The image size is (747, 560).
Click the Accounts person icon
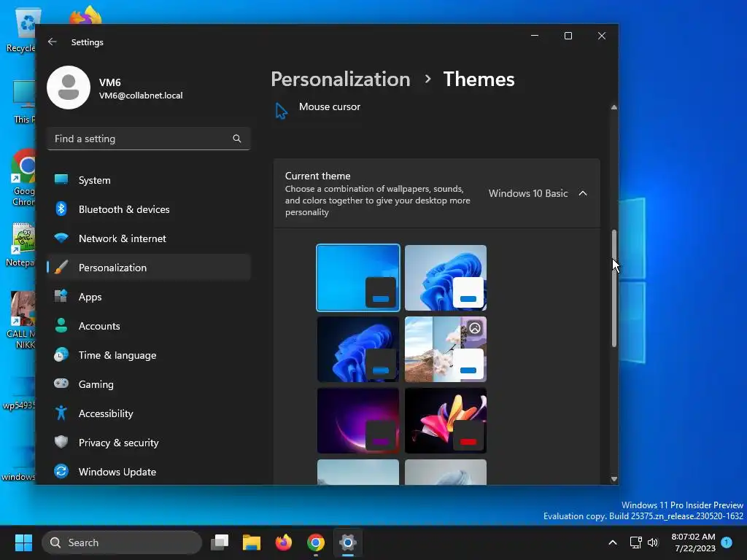pos(61,325)
